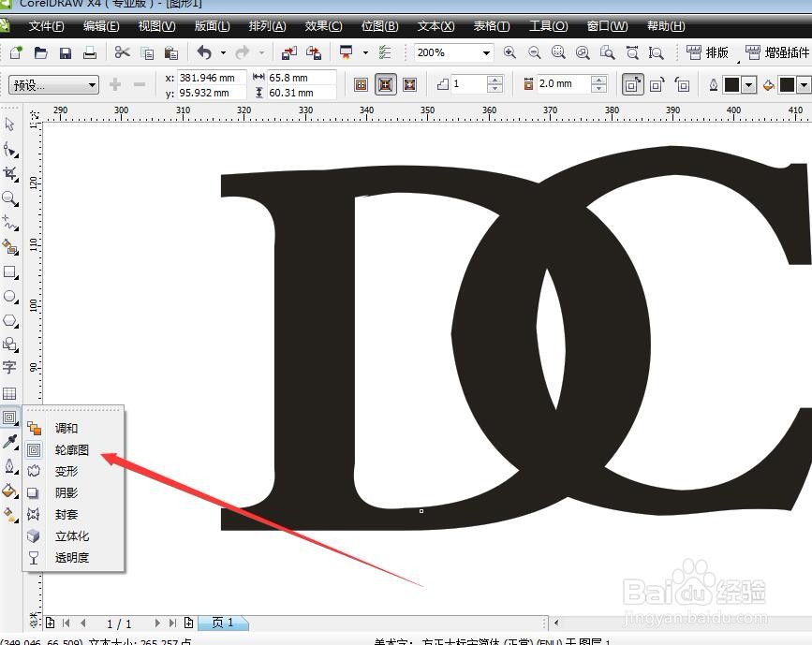Select the Fill bucket tool

tap(10, 491)
